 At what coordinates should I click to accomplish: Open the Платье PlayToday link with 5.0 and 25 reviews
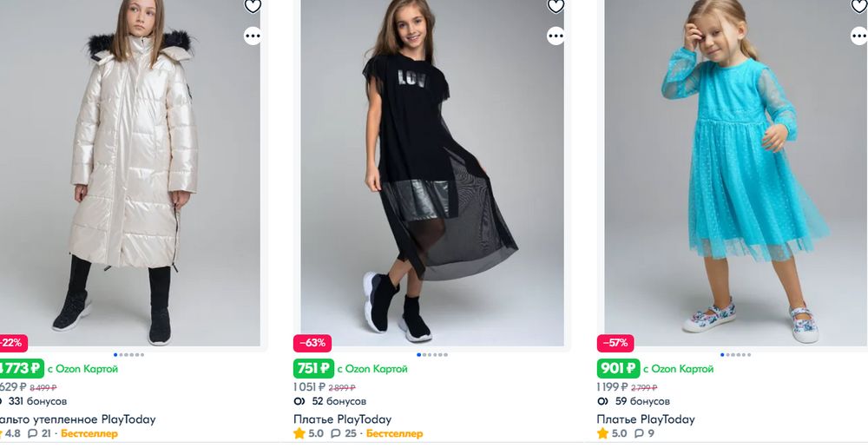[x=342, y=419]
